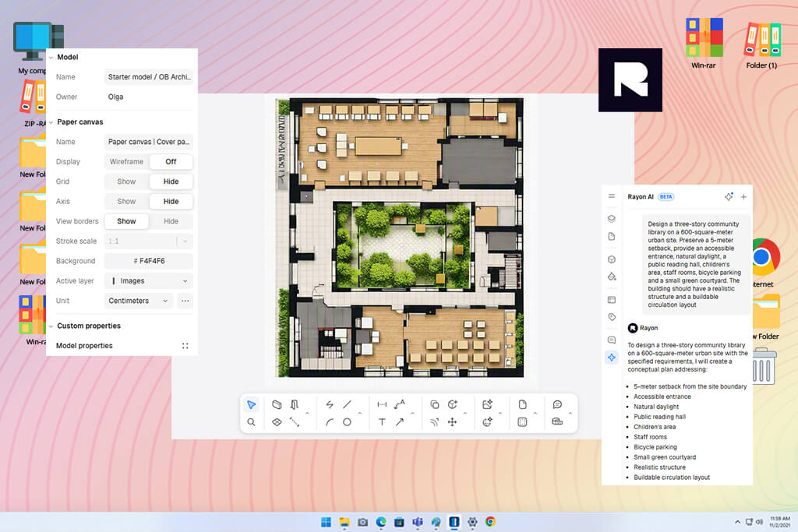Image resolution: width=798 pixels, height=532 pixels.
Task: Click the model Name field
Action: click(149, 77)
